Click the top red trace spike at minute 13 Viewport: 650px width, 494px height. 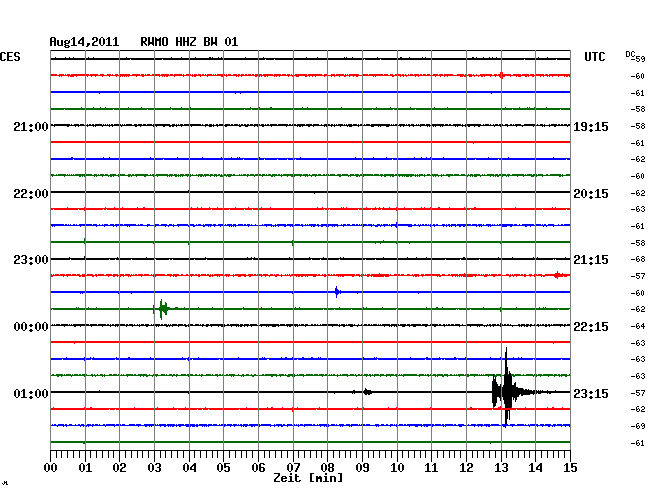pos(502,75)
